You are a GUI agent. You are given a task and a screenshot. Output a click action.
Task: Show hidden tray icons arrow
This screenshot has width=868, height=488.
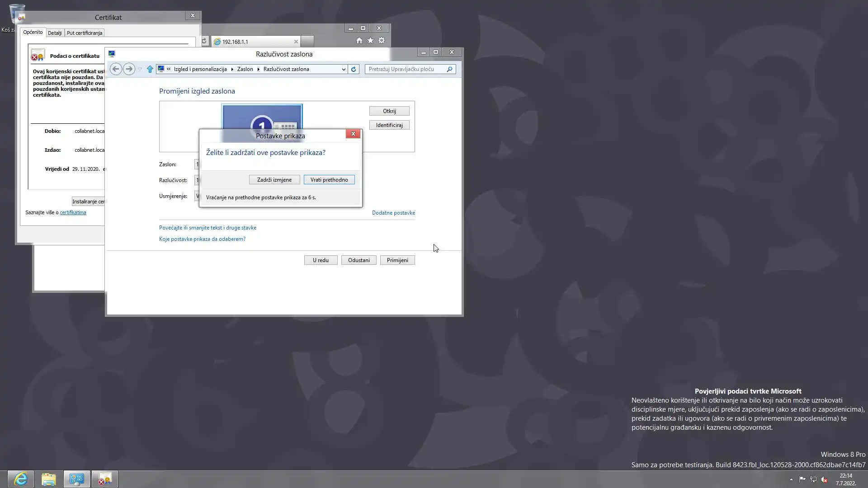point(791,479)
